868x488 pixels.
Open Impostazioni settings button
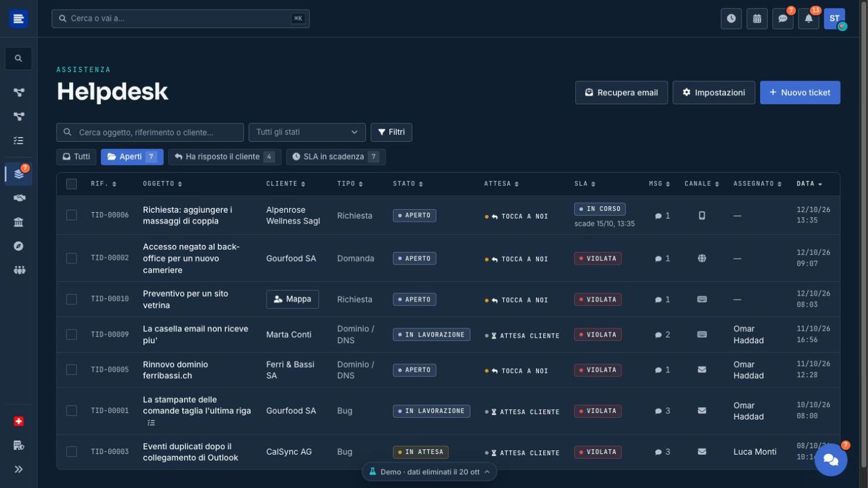click(x=714, y=92)
